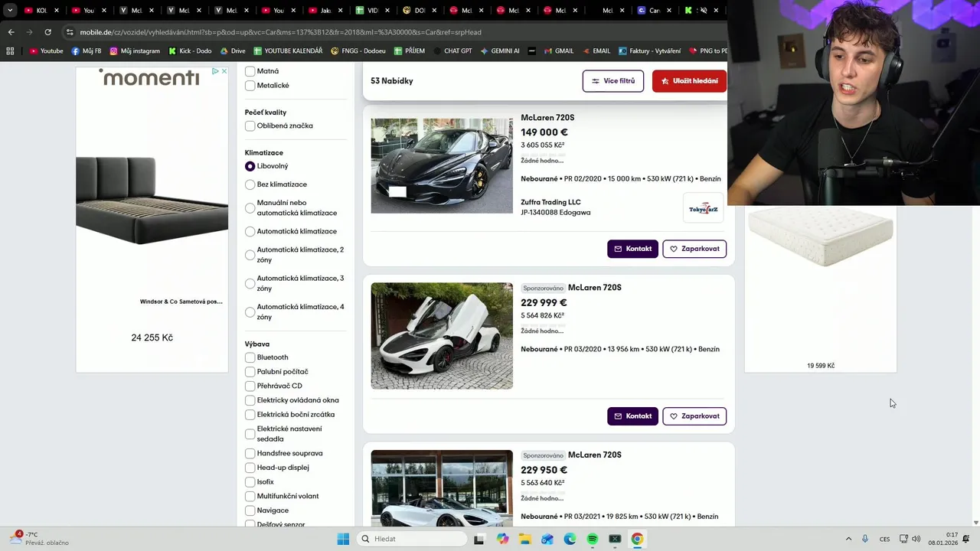Click Zaparkovat on the 229 999 € McLaren
This screenshot has width=980, height=551.
pos(694,416)
